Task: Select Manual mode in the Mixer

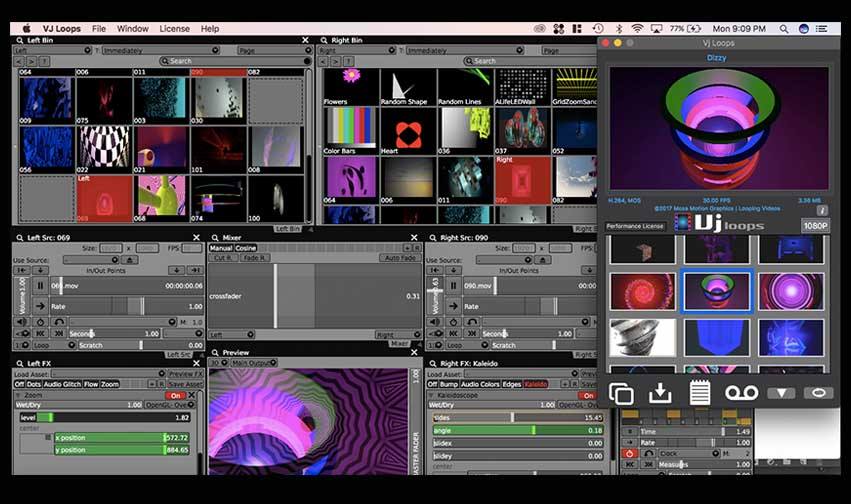Action: (x=221, y=248)
